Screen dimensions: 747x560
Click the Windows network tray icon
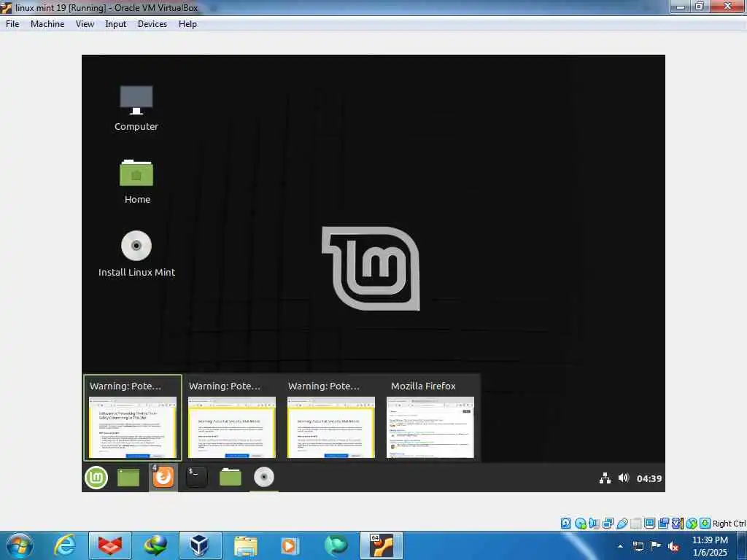point(638,546)
